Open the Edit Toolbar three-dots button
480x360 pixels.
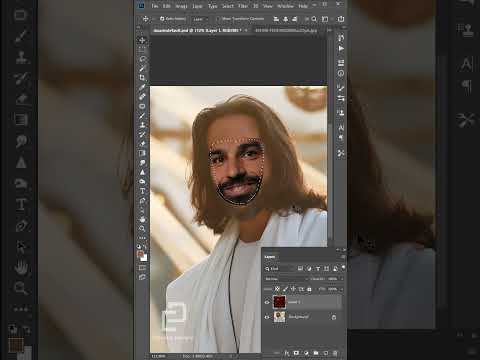142,238
